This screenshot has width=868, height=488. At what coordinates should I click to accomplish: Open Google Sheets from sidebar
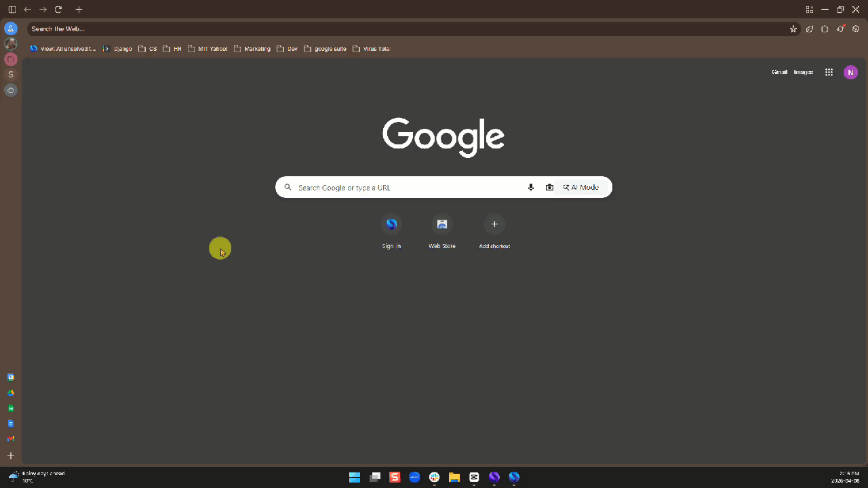11,408
